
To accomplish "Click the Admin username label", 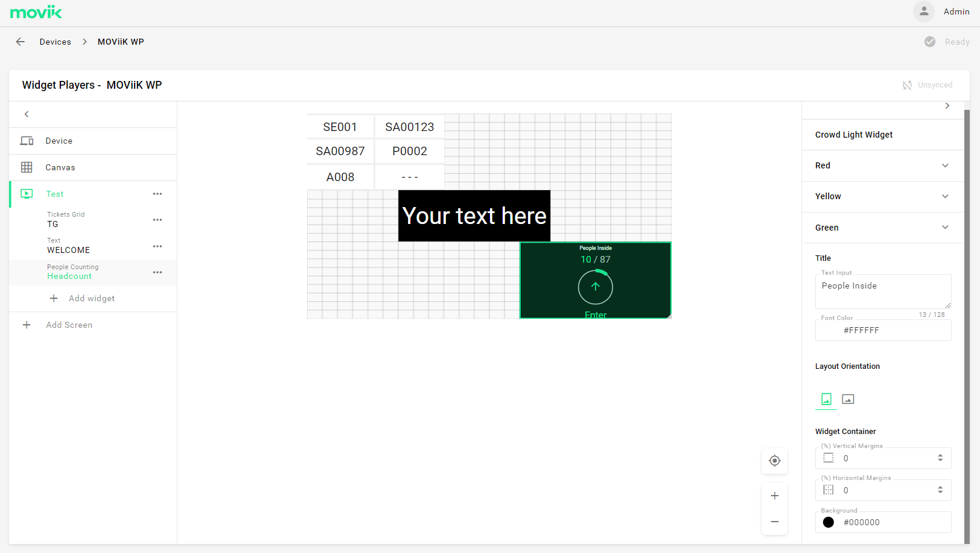I will (956, 11).
